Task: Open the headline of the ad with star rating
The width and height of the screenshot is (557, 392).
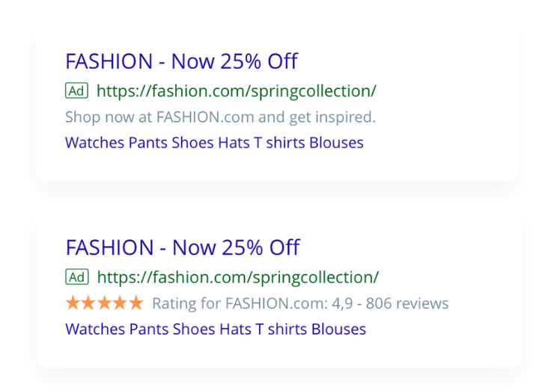Action: point(183,248)
